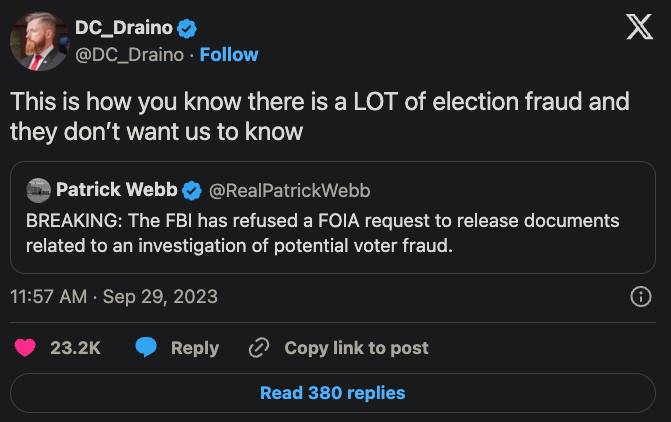
Task: Click the chain link copy icon
Action: click(x=259, y=347)
